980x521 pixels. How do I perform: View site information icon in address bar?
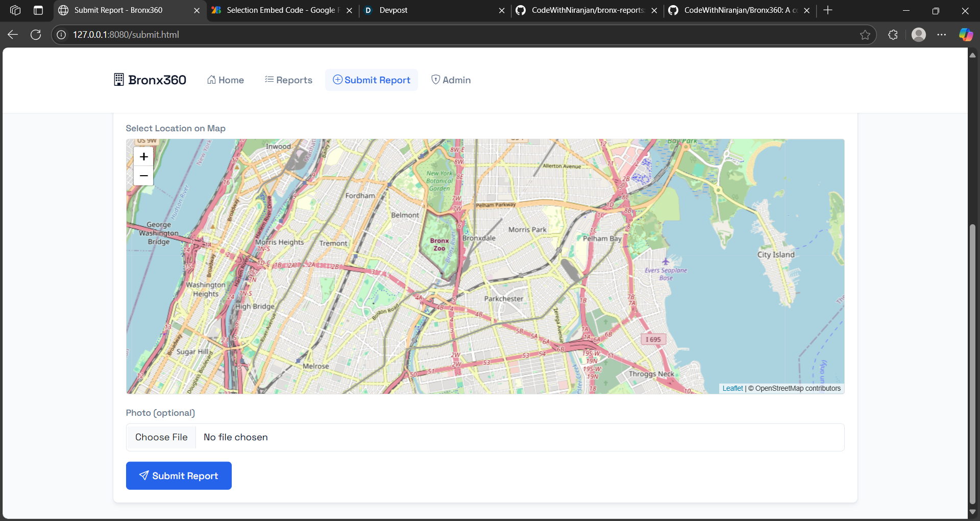pos(61,35)
